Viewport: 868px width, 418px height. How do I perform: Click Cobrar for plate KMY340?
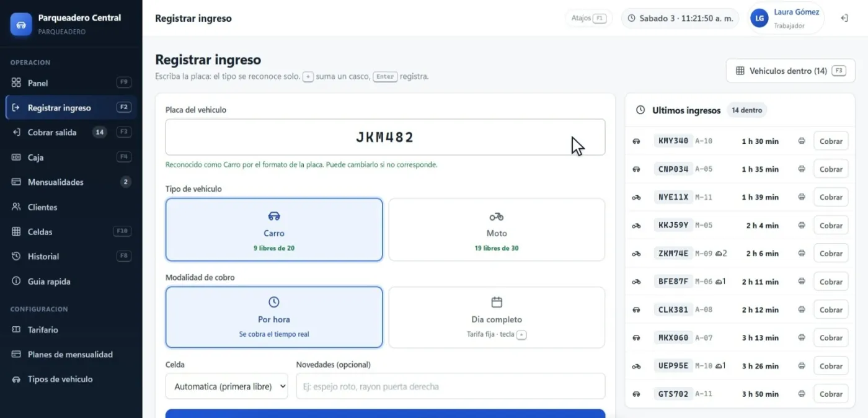point(831,141)
